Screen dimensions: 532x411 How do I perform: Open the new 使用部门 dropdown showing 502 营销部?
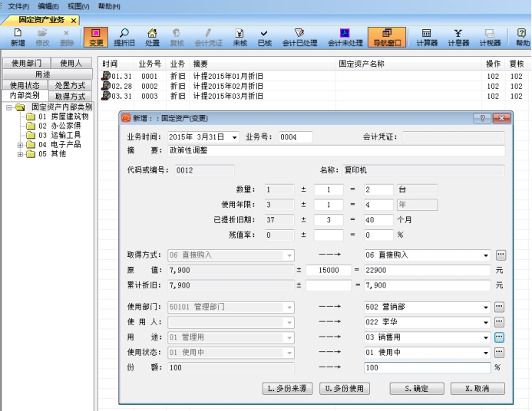pos(486,307)
